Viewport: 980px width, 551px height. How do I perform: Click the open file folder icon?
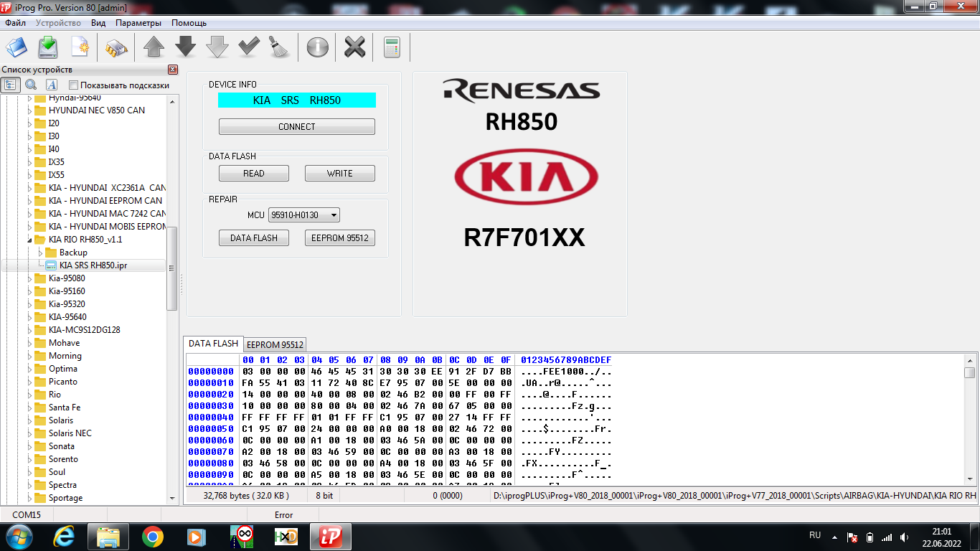point(16,47)
